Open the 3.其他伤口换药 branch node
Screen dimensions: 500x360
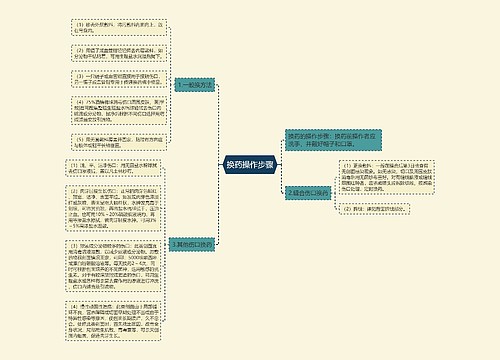point(192,245)
